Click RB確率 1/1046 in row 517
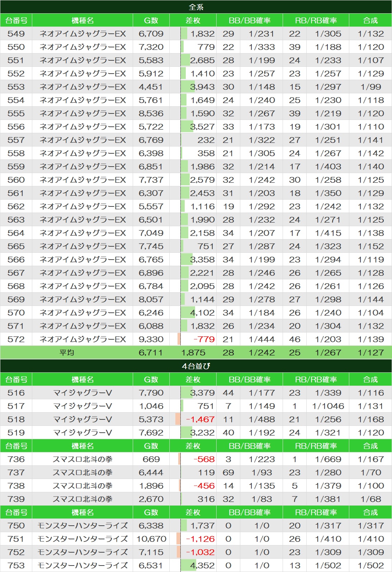Image resolution: width=392 pixels, height=572 pixels. pyautogui.click(x=328, y=406)
